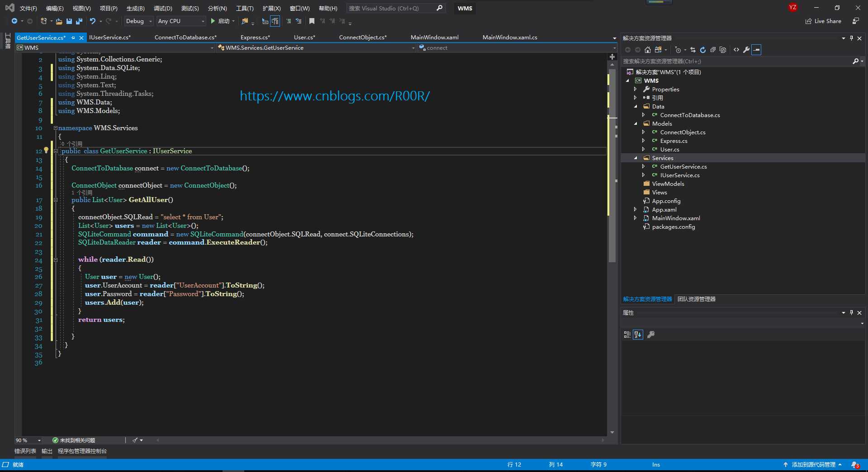Sync with active document in Solution Explorer
Screen dimensions: 868x472
coord(693,50)
